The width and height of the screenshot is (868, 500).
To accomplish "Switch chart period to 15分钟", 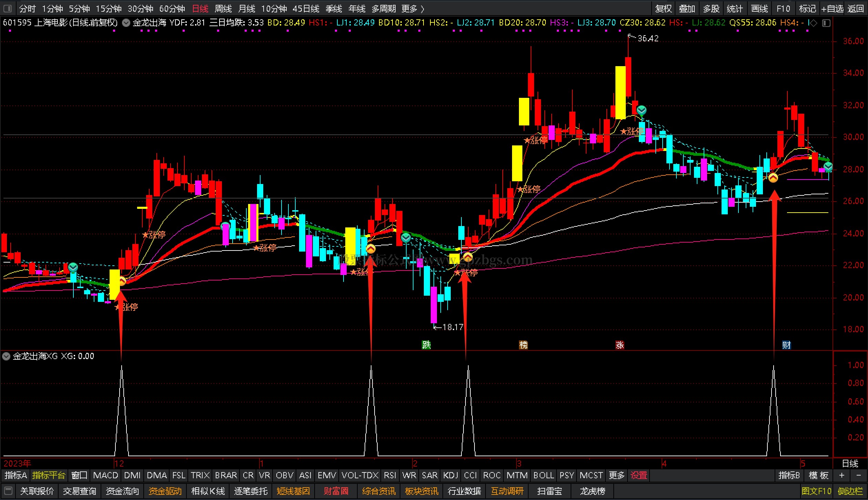I will pyautogui.click(x=109, y=8).
